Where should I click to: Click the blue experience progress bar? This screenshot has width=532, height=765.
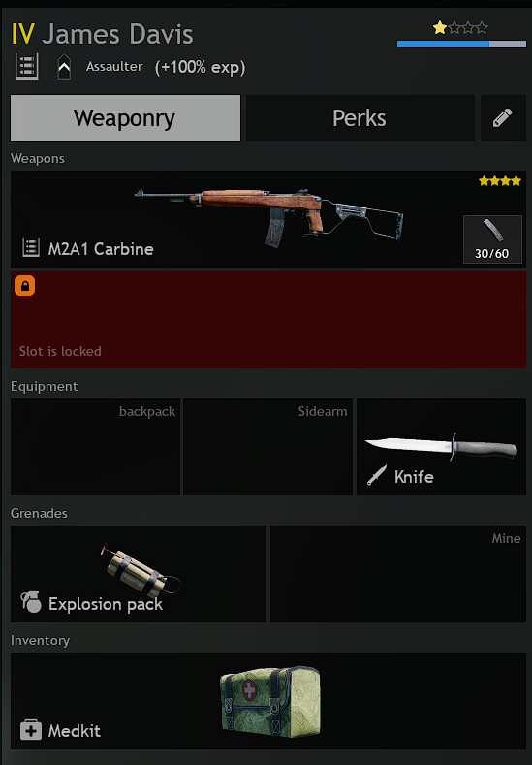[x=461, y=44]
